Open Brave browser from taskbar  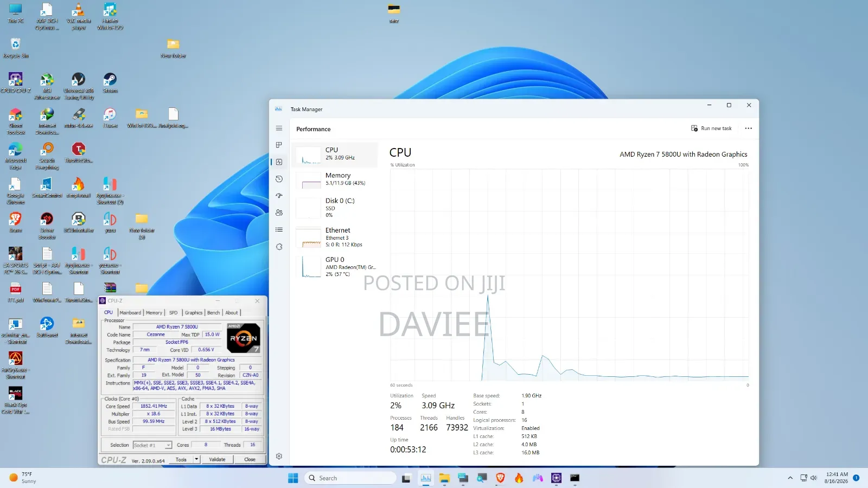point(500,478)
